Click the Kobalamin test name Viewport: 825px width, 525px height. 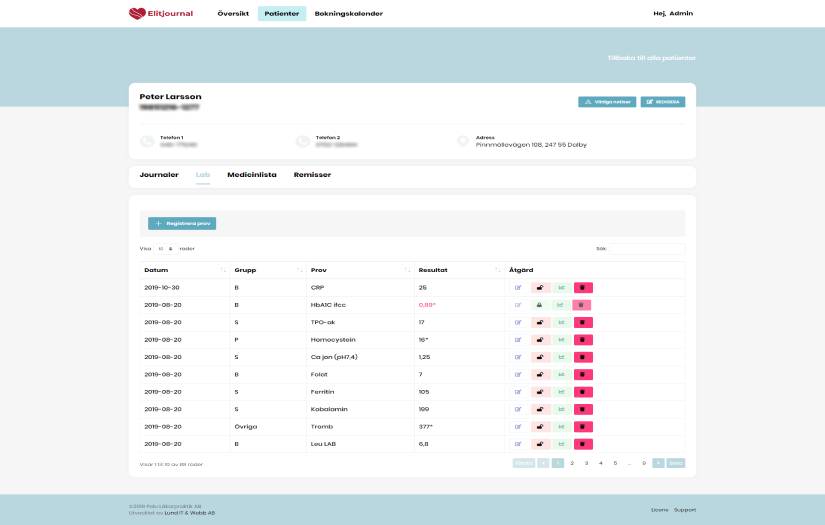pos(329,409)
